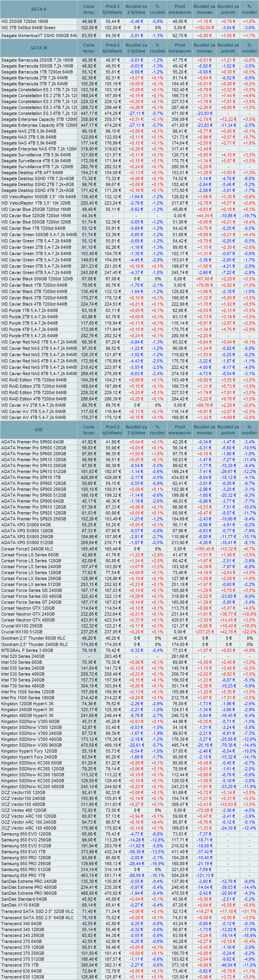
Task: Click "WD 3TB 5400ot 64MB Green" product name
Action: pos(28,28)
